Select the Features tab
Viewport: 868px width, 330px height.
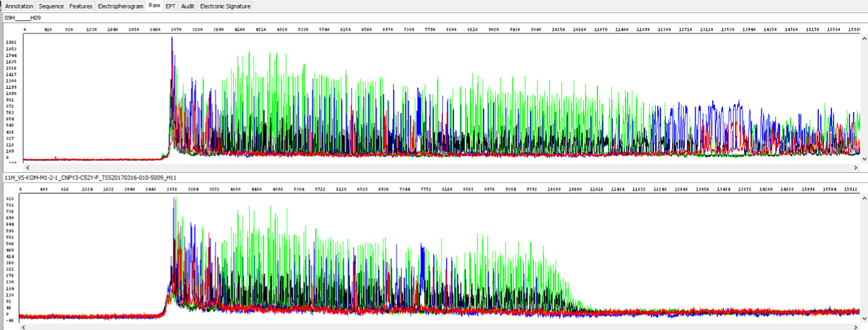point(81,6)
